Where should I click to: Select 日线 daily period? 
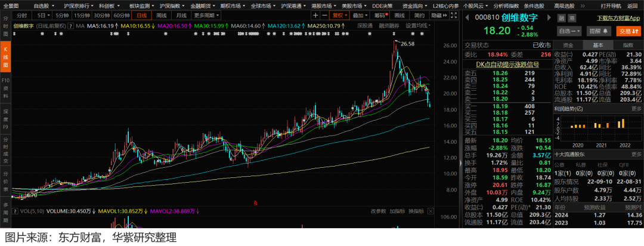point(141,15)
